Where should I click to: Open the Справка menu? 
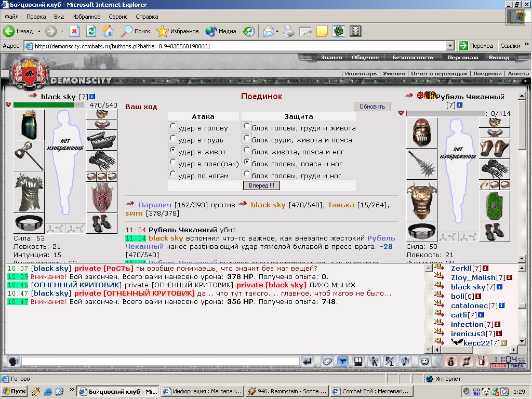click(x=147, y=17)
